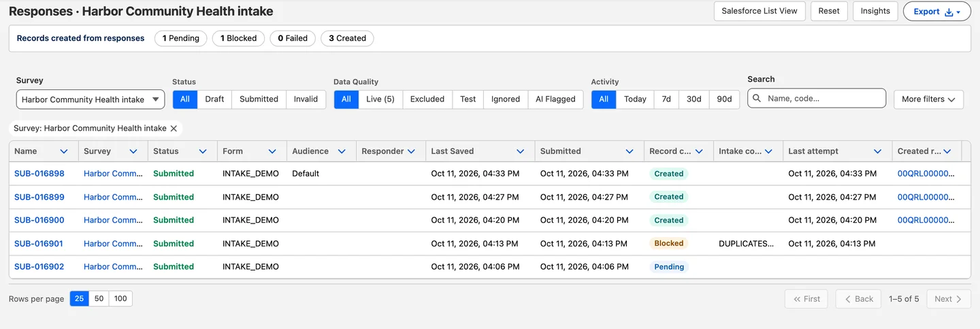Open response SUB-016901
This screenshot has height=329, width=980.
[x=39, y=243]
